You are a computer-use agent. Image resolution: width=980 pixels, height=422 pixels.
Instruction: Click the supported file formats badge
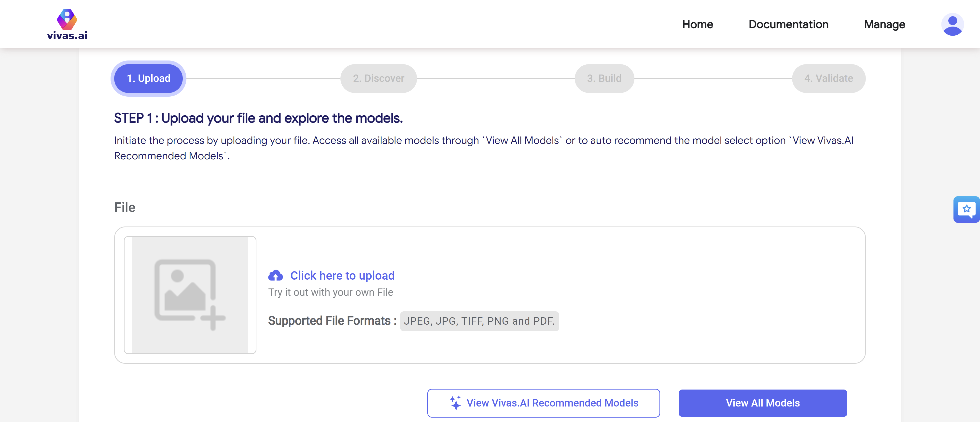(479, 321)
